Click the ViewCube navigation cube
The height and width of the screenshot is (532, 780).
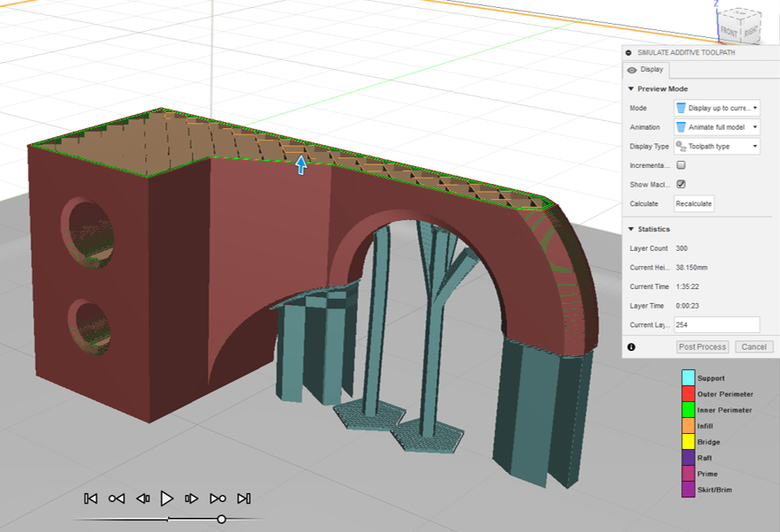click(738, 27)
